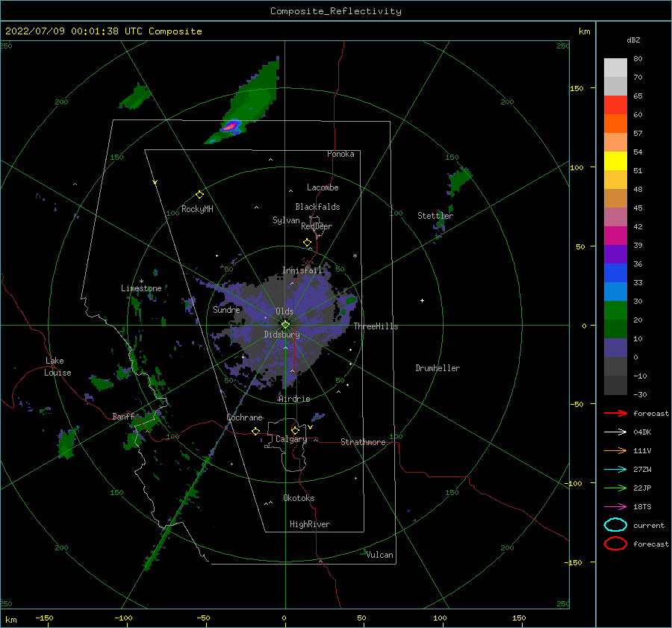This screenshot has width=672, height=628.
Task: Click the green echo cell northeast of Stettler
Action: [459, 179]
